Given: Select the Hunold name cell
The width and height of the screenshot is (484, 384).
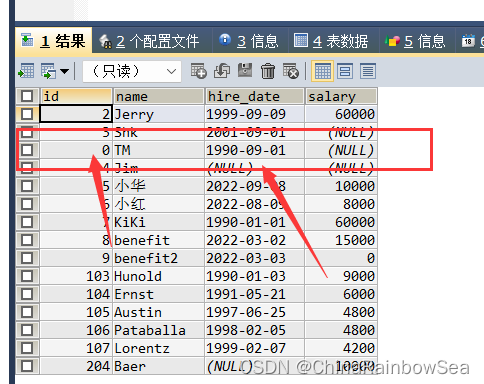Looking at the screenshot, I should [x=159, y=276].
